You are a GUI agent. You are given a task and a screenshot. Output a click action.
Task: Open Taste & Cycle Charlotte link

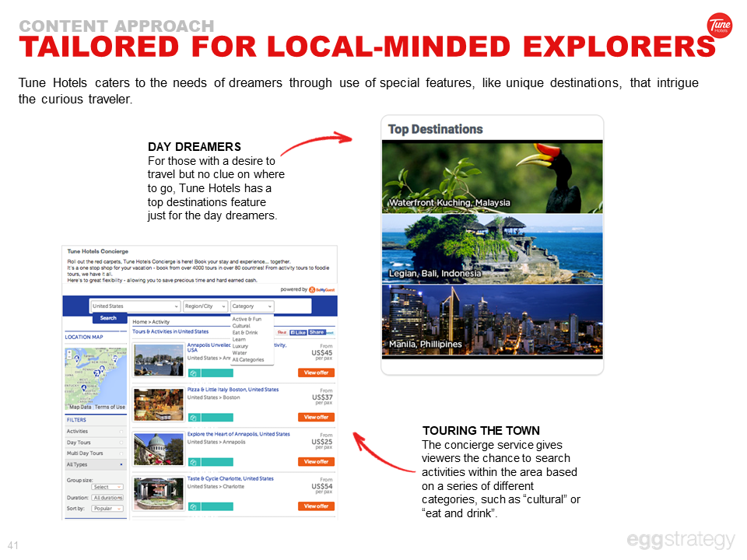coord(230,478)
